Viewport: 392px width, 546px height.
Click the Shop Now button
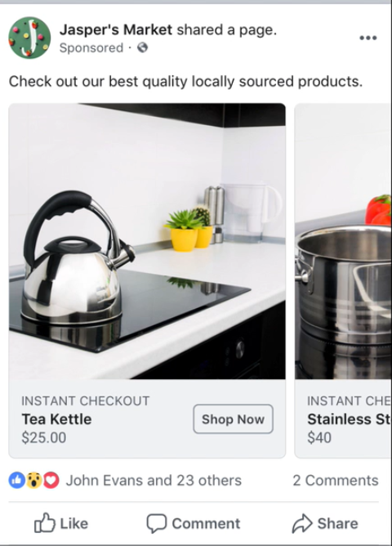pos(233,419)
